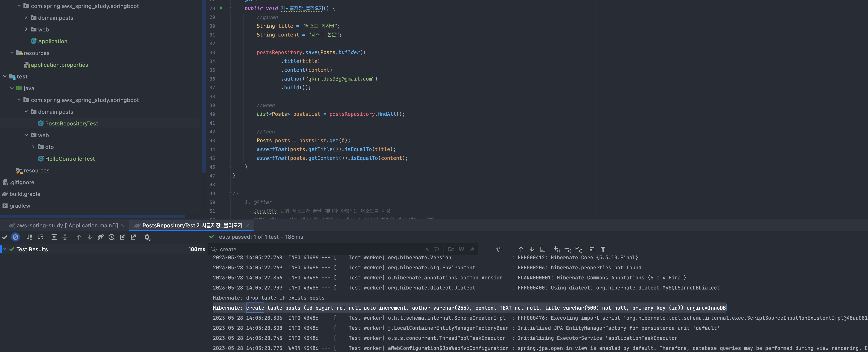
Task: Collapse all test result nodes
Action: pyautogui.click(x=65, y=237)
